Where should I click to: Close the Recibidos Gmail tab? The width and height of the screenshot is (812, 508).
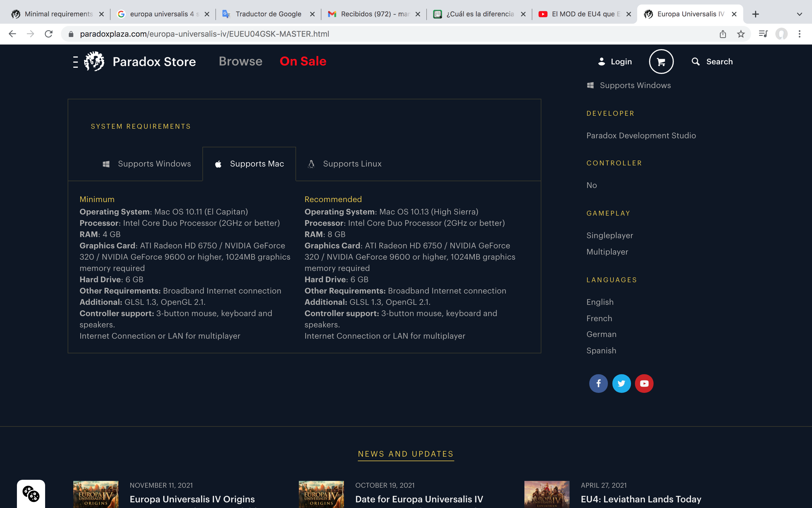tap(418, 14)
